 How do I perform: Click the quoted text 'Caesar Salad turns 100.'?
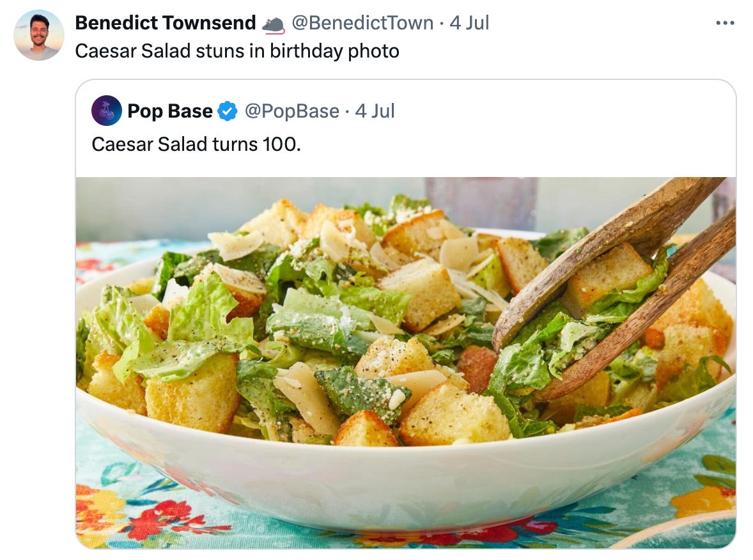[196, 144]
